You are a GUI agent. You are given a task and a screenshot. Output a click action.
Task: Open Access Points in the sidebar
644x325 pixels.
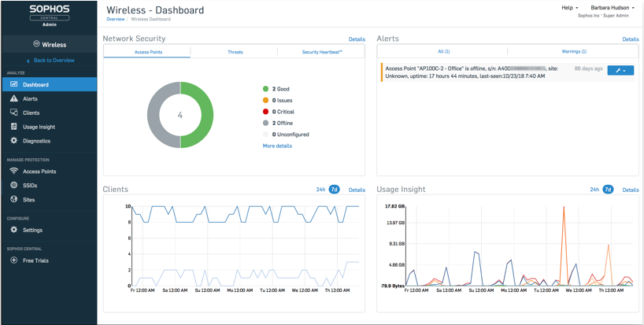(50, 171)
